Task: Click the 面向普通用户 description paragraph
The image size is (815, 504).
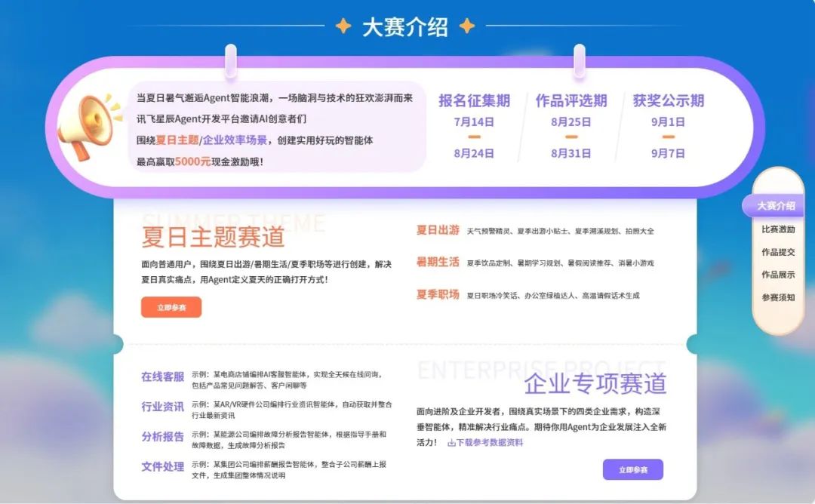Action: point(266,272)
